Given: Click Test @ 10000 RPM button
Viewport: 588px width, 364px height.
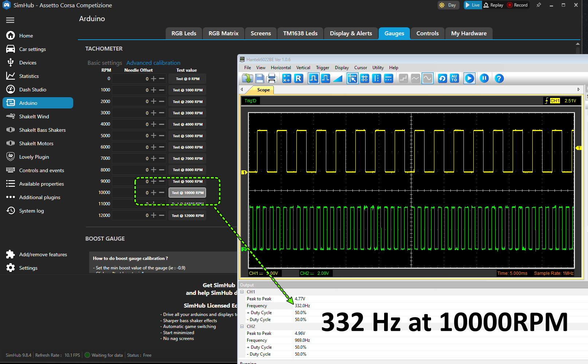Looking at the screenshot, I should tap(188, 193).
